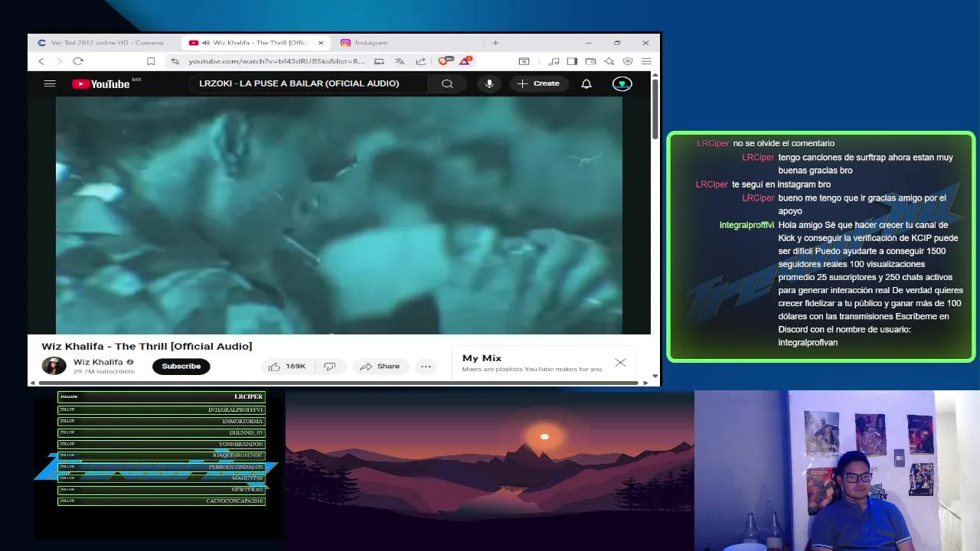Click the video title The Thrill text
The height and width of the screenshot is (551, 980).
(147, 346)
